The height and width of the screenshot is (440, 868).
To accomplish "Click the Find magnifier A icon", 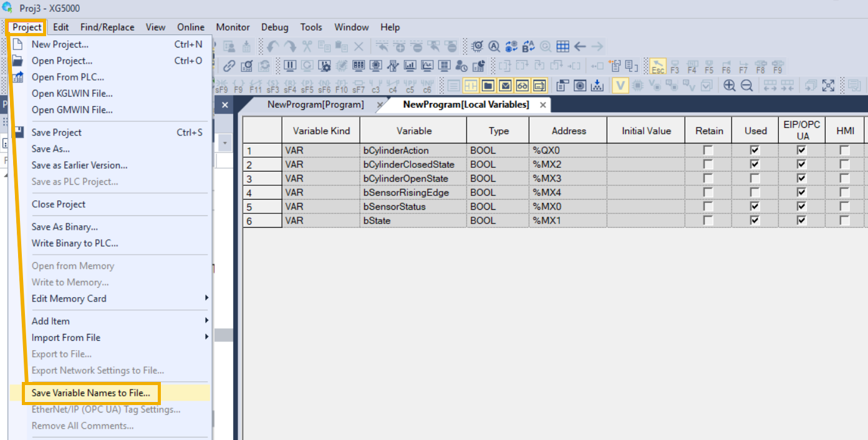I will pyautogui.click(x=494, y=47).
